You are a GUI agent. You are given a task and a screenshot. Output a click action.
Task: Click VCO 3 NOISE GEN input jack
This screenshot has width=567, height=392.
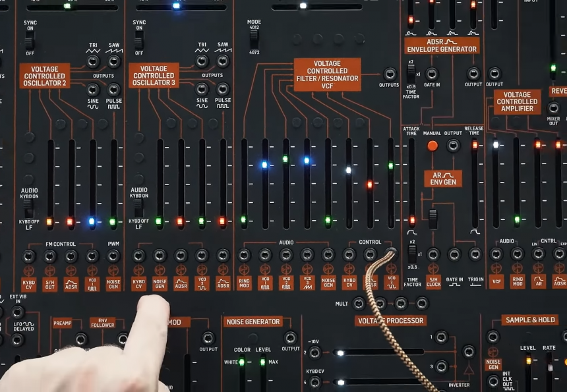coord(160,256)
